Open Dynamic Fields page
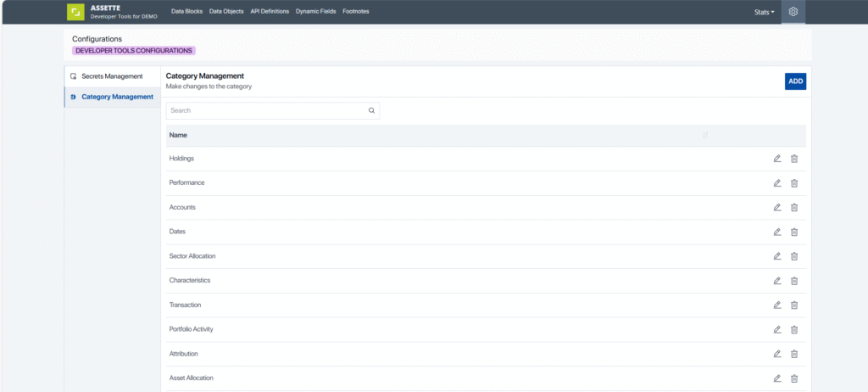Viewport: 868px width, 392px height. click(315, 12)
